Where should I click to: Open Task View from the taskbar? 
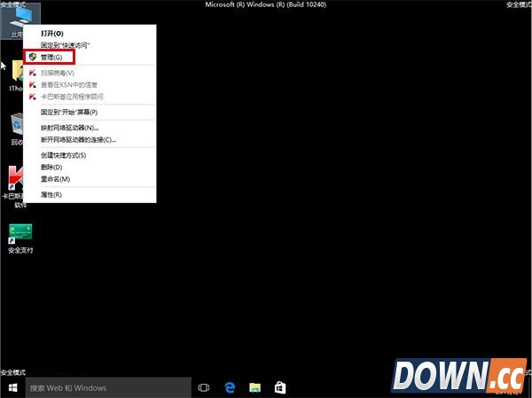(204, 387)
